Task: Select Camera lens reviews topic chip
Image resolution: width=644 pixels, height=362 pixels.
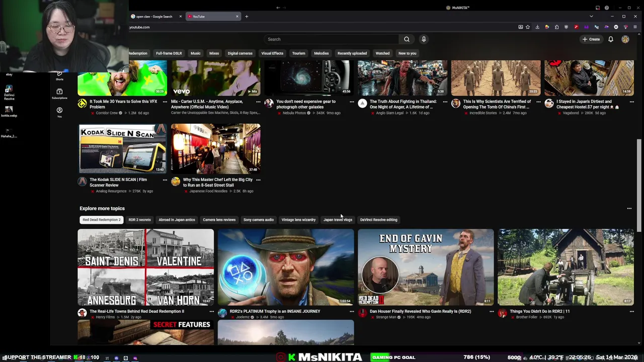Action: [x=219, y=220]
